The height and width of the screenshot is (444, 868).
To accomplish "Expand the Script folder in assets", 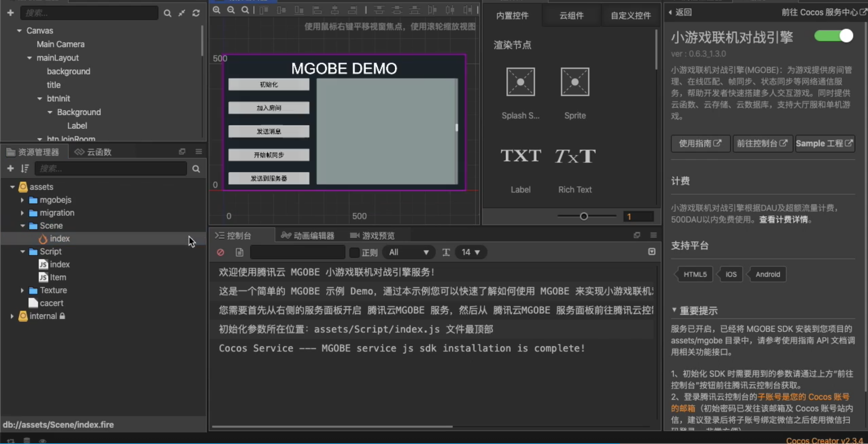I will point(22,251).
